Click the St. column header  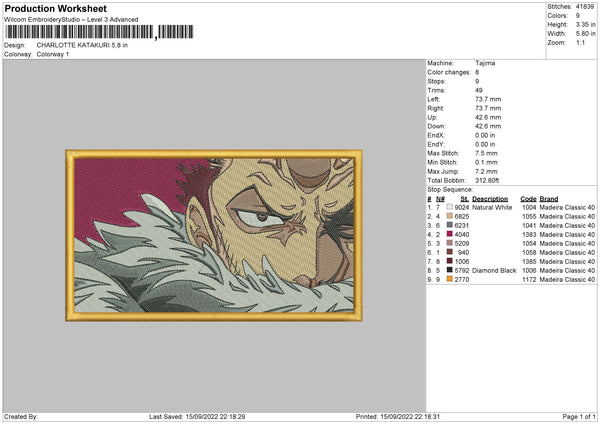coord(465,199)
